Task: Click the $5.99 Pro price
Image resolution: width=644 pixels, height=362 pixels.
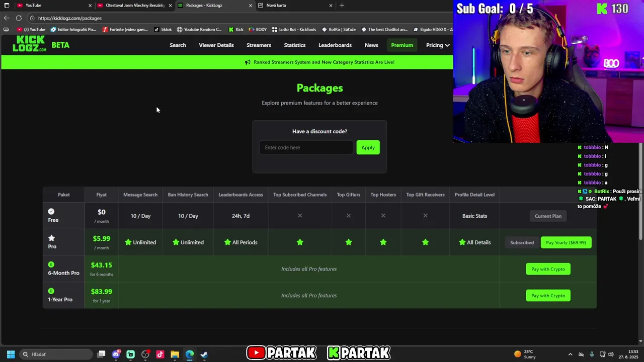Action: coord(101,239)
